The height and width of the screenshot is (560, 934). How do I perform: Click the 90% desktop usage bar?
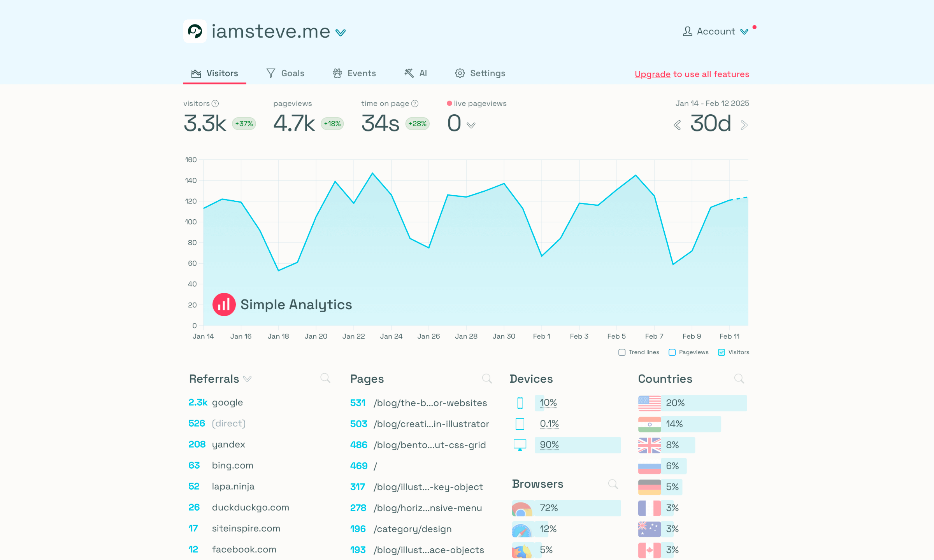(x=578, y=445)
